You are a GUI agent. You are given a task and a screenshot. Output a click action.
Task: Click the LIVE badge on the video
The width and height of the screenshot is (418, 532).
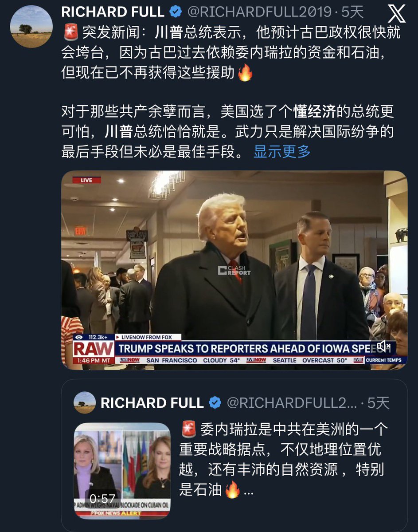[x=86, y=180]
